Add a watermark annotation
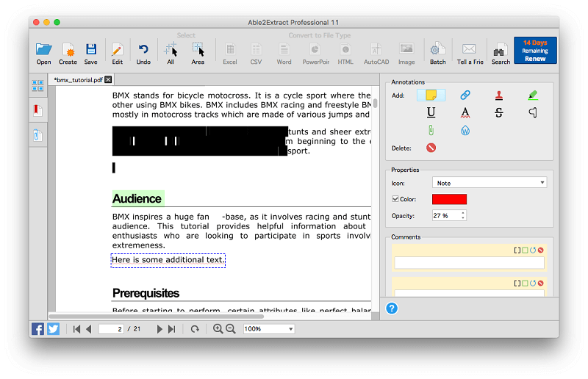Screen dimensions: 588x379 coord(465,131)
